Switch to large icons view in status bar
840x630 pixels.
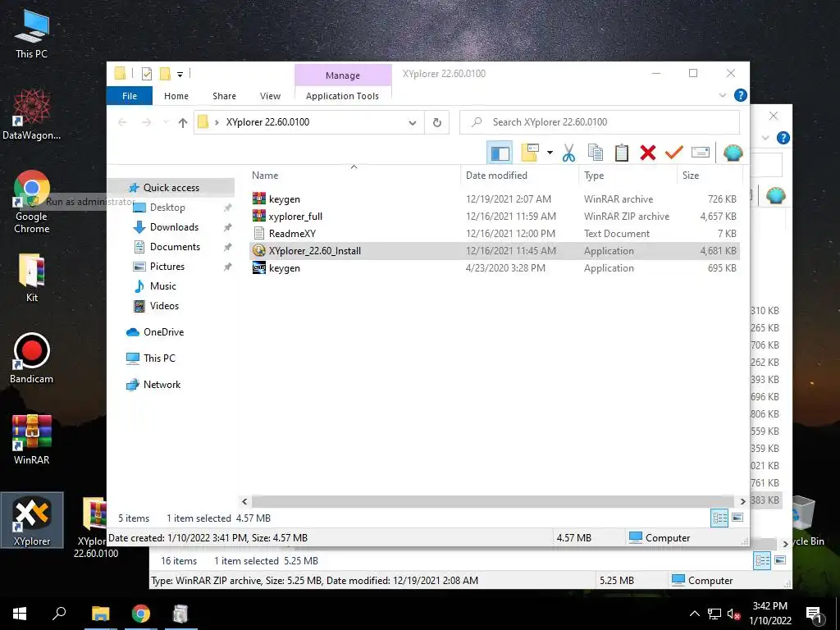click(737, 518)
